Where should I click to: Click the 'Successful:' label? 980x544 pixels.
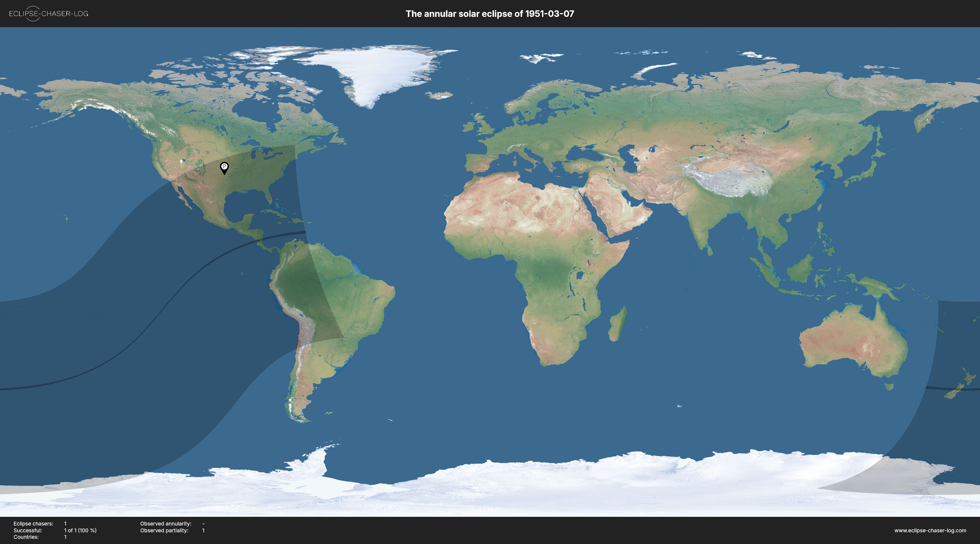click(x=28, y=530)
